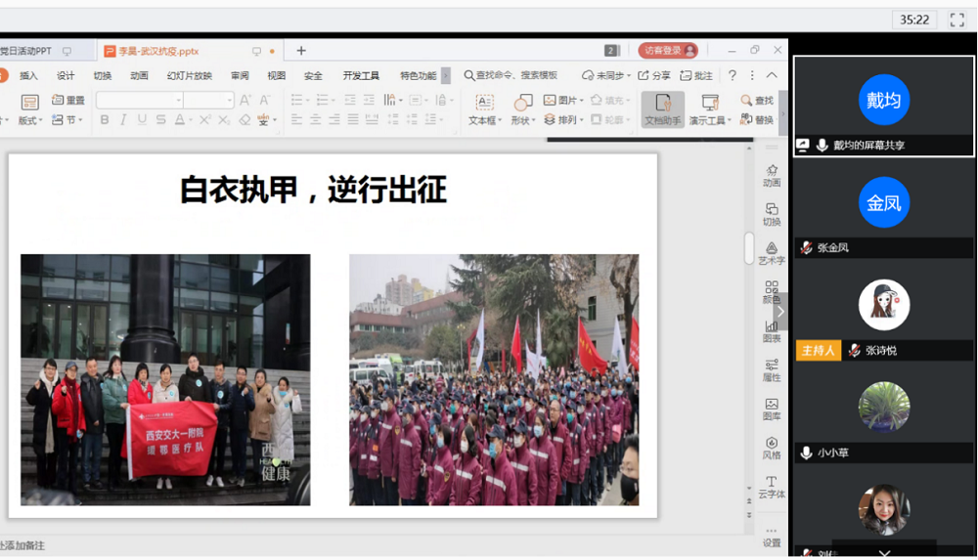Open the 文档助手 document assistant

662,109
